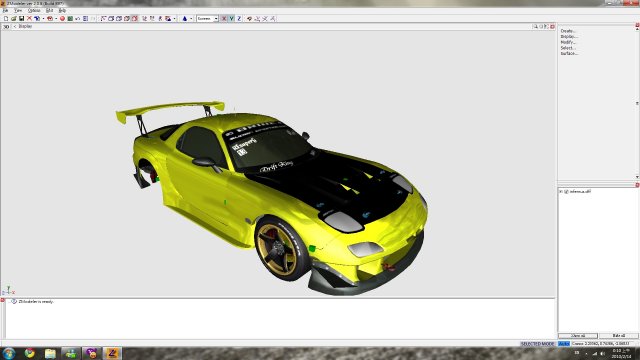
Task: Click the Save floppy disk icon
Action: coord(21,19)
